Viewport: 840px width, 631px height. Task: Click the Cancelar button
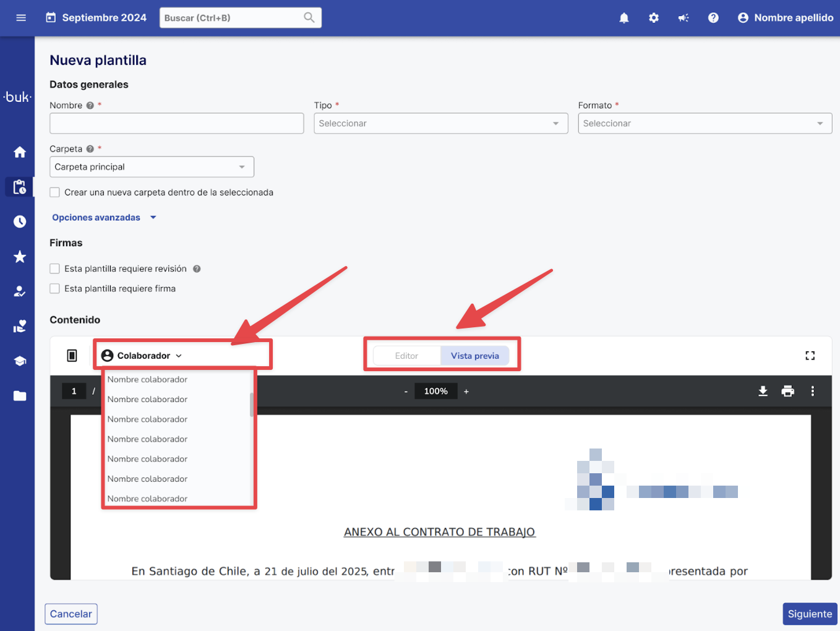point(71,614)
